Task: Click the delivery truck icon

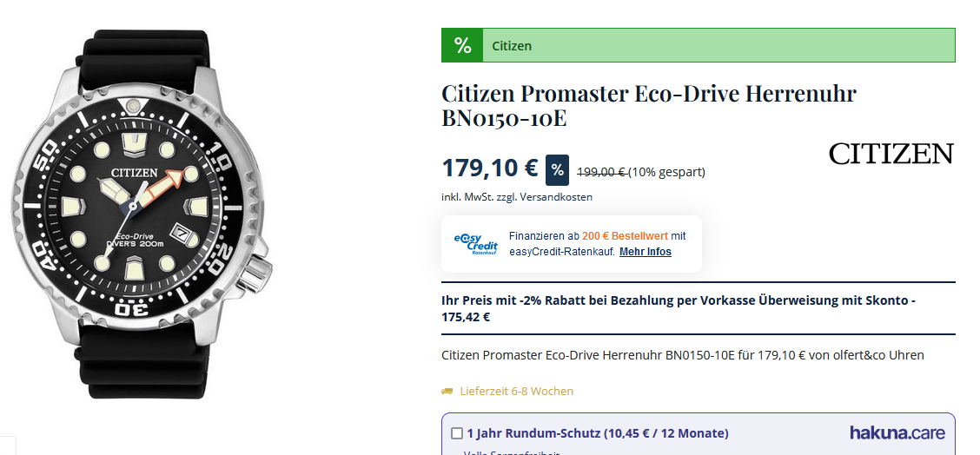Action: tap(447, 392)
